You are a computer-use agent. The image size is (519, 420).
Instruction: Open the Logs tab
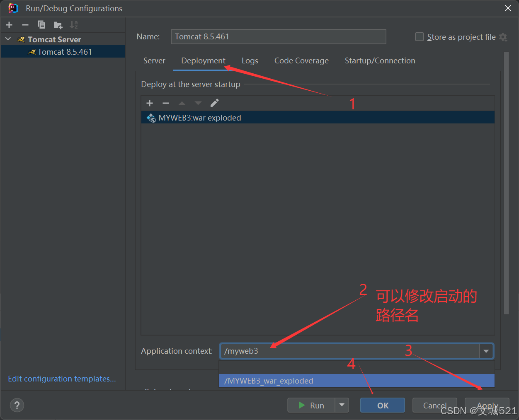pyautogui.click(x=250, y=60)
